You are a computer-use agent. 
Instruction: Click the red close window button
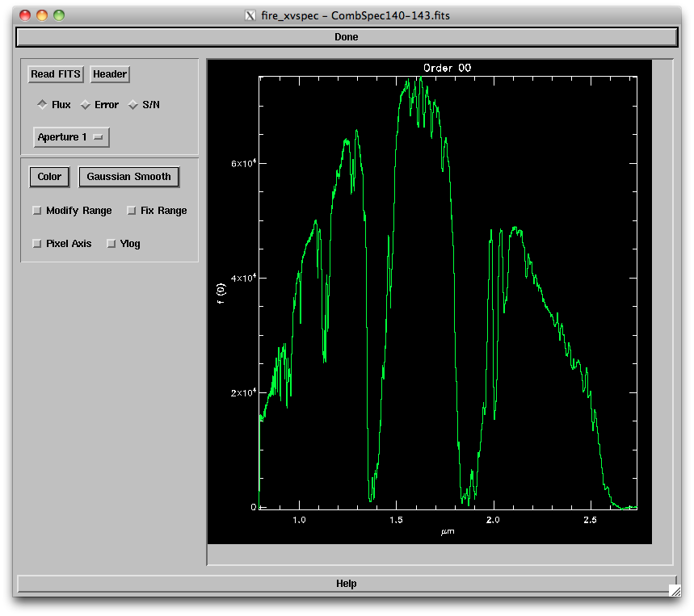25,15
